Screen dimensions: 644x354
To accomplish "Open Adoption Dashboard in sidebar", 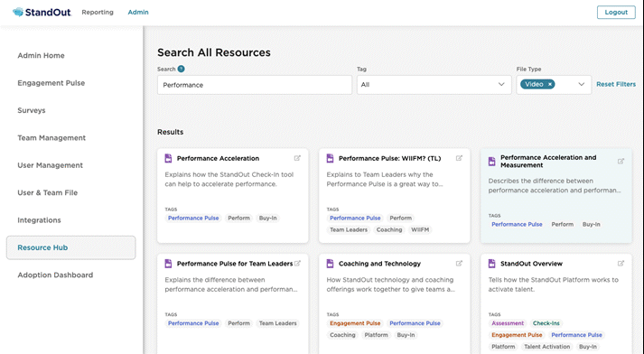I will [55, 275].
